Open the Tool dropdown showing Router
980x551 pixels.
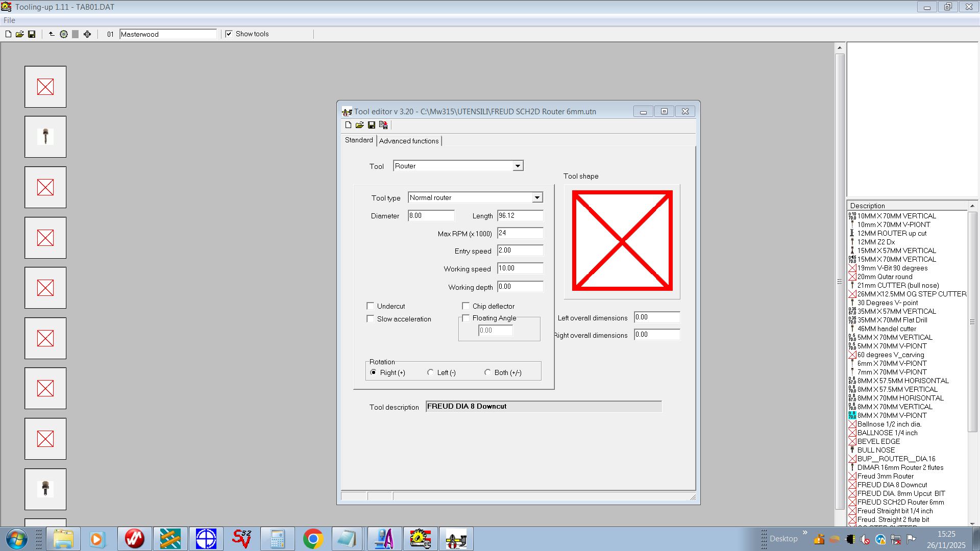pos(518,166)
